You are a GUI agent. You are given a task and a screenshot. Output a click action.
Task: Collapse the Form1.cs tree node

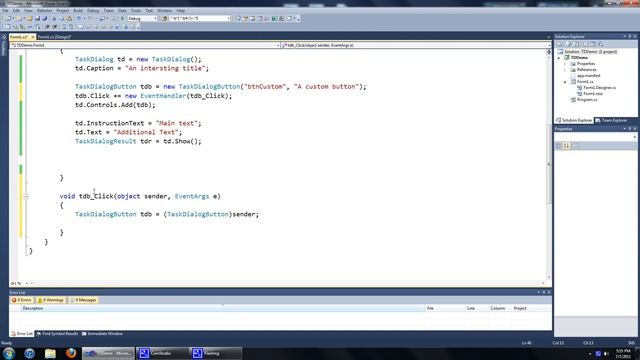click(x=566, y=82)
